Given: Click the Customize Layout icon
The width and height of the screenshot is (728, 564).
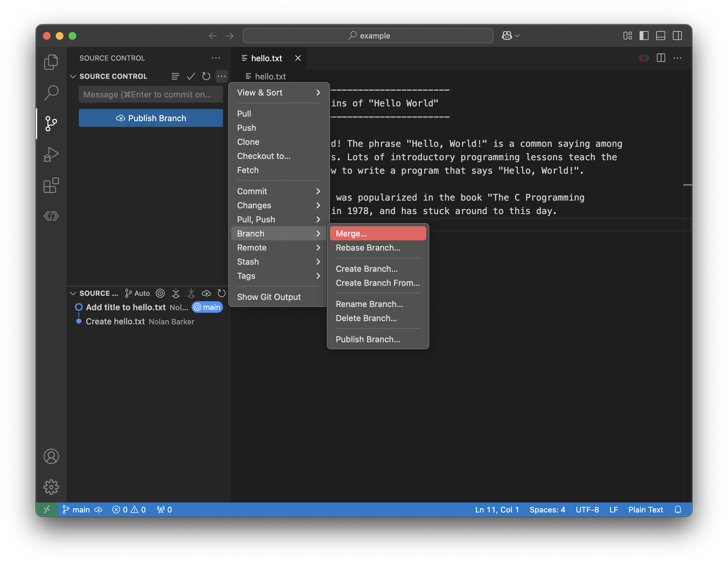Looking at the screenshot, I should [628, 36].
